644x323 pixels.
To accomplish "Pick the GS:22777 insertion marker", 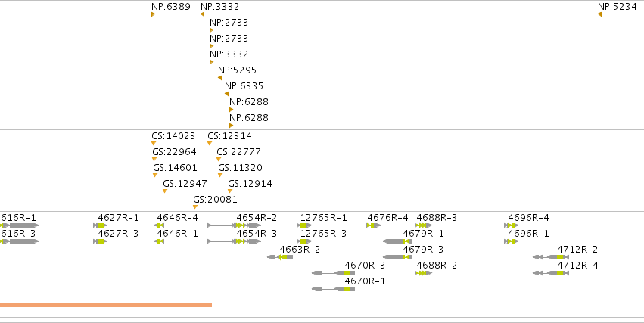I will tap(219, 160).
